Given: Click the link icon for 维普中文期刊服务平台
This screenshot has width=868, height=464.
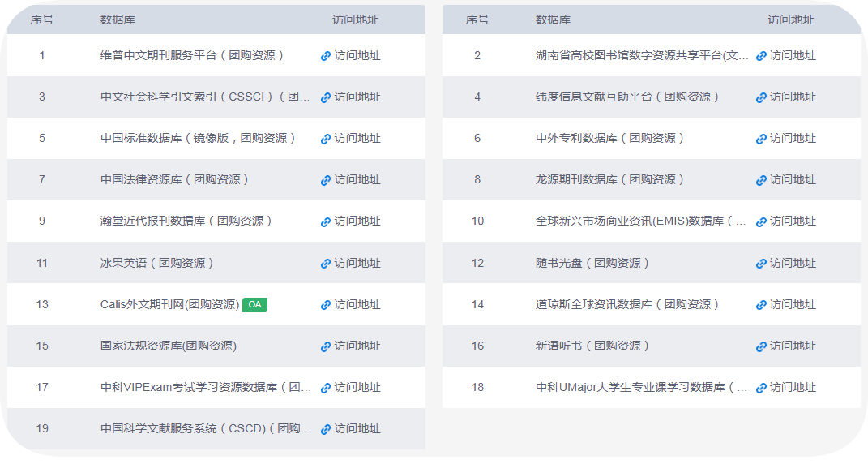Looking at the screenshot, I should coord(326,56).
